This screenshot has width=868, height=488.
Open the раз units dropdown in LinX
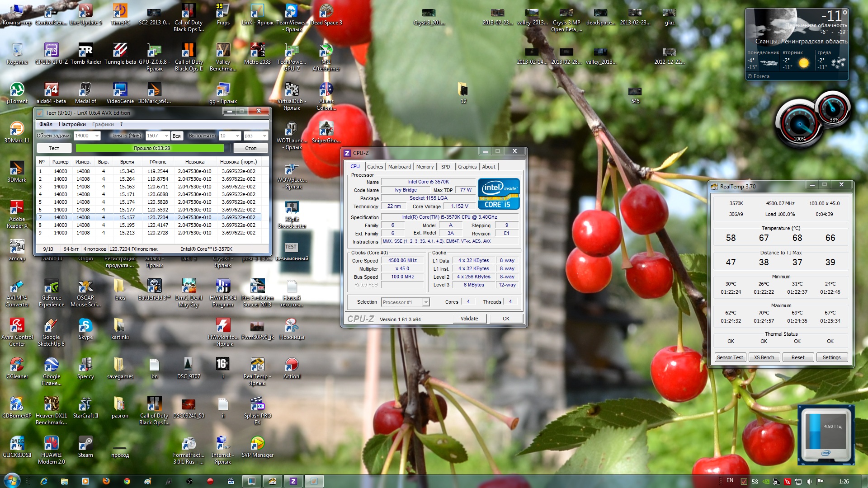click(x=264, y=136)
